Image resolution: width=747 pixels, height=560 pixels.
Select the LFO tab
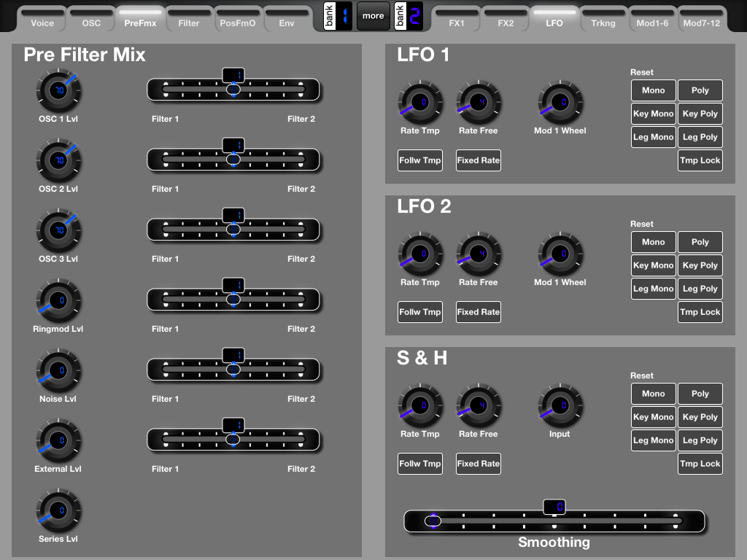tap(554, 20)
